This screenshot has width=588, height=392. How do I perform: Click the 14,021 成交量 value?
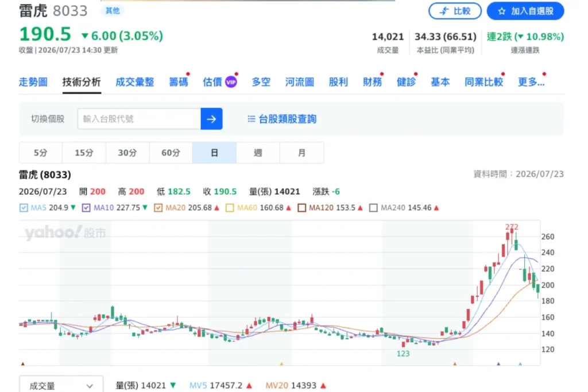coord(388,37)
